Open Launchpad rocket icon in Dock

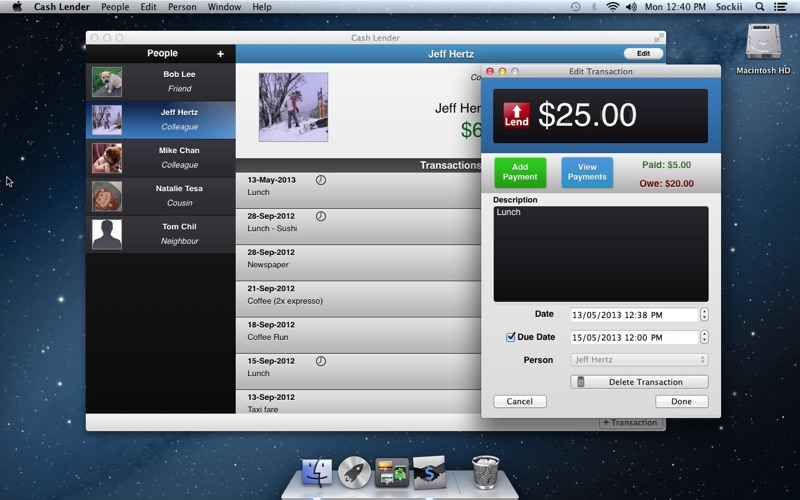pyautogui.click(x=354, y=472)
